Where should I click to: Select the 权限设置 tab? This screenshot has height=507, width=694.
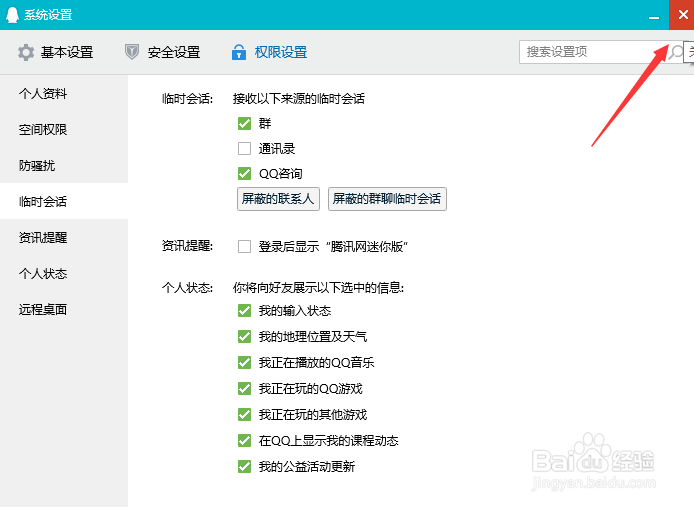click(x=270, y=52)
